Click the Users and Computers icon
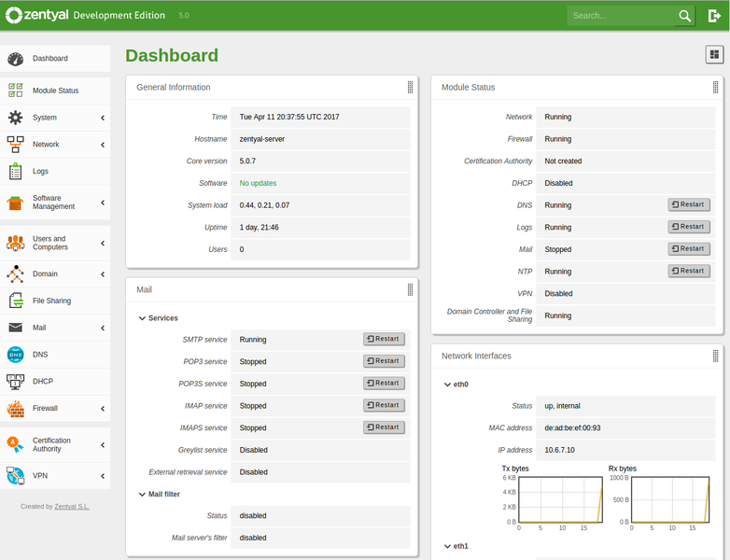Image resolution: width=730 pixels, height=560 pixels. [x=15, y=243]
